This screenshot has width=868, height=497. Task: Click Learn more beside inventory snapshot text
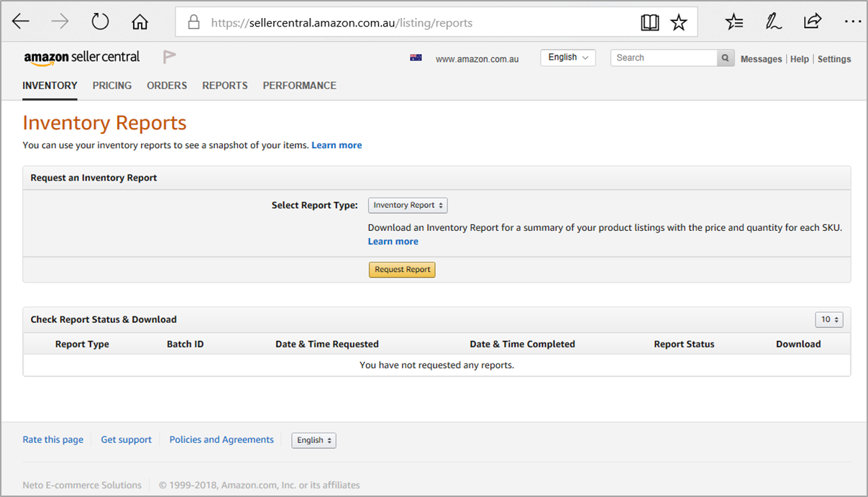click(x=337, y=145)
